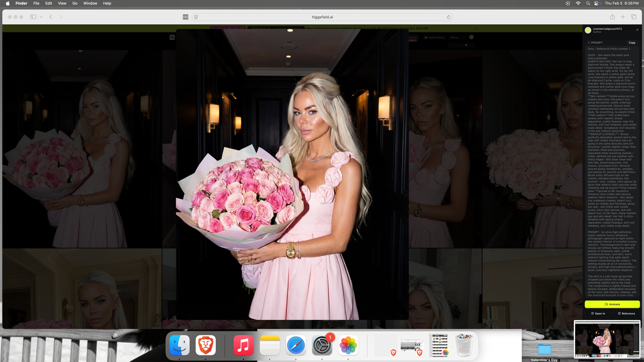Screen dimensions: 644x362
Task: Close the author prompt panel
Action: coord(637,30)
